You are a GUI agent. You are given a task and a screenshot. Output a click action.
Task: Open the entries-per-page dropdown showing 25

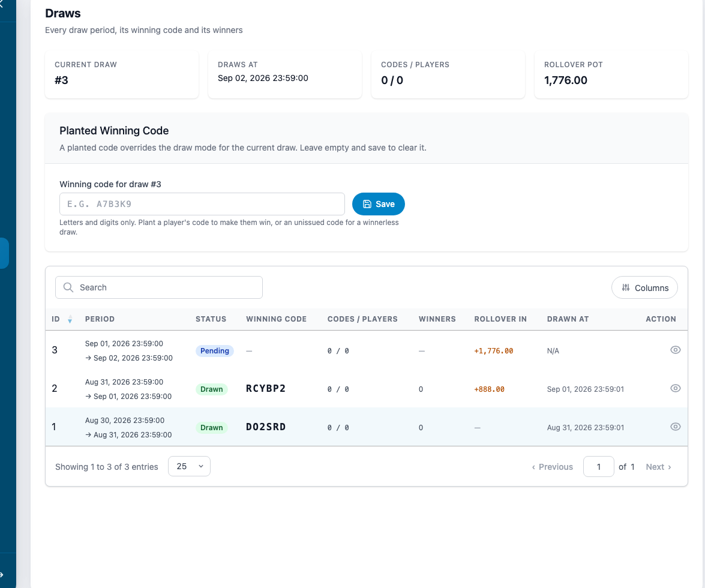pyautogui.click(x=189, y=466)
